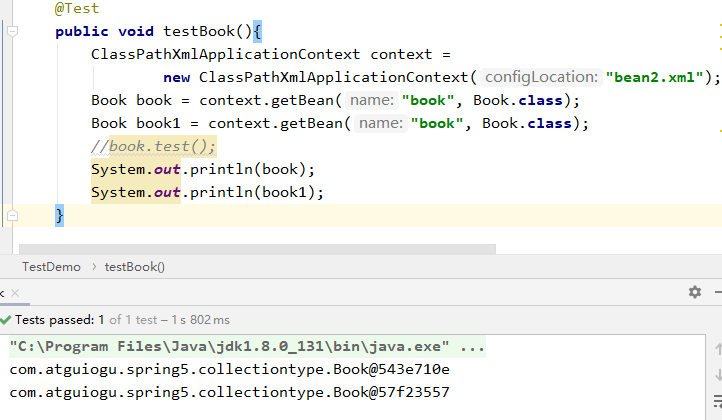This screenshot has height=420, width=722.
Task: Click the println(book) statement
Action: (x=203, y=169)
